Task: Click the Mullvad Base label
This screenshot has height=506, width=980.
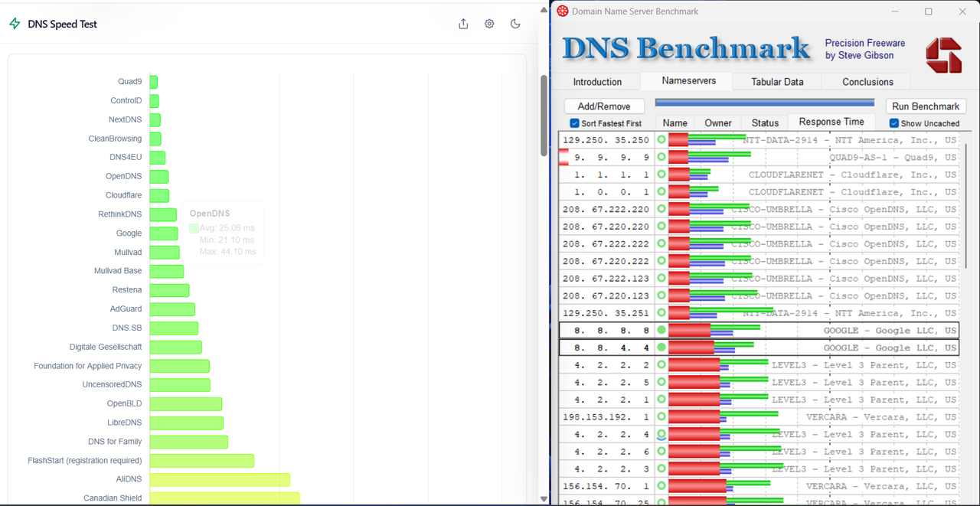Action: tap(118, 271)
